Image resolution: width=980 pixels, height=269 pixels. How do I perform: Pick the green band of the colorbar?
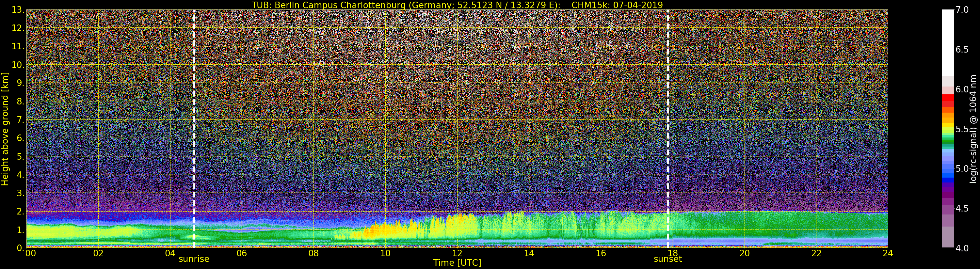[x=948, y=142]
